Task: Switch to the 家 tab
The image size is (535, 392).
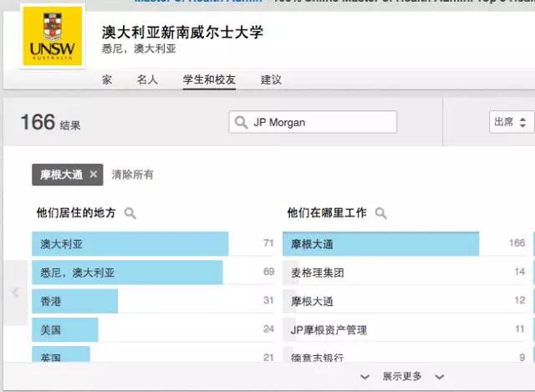Action: [107, 80]
